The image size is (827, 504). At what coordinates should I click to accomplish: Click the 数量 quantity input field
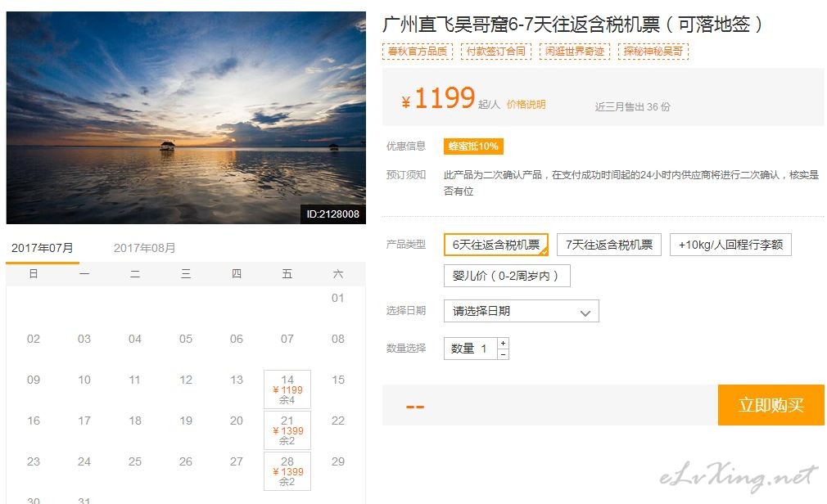[471, 349]
